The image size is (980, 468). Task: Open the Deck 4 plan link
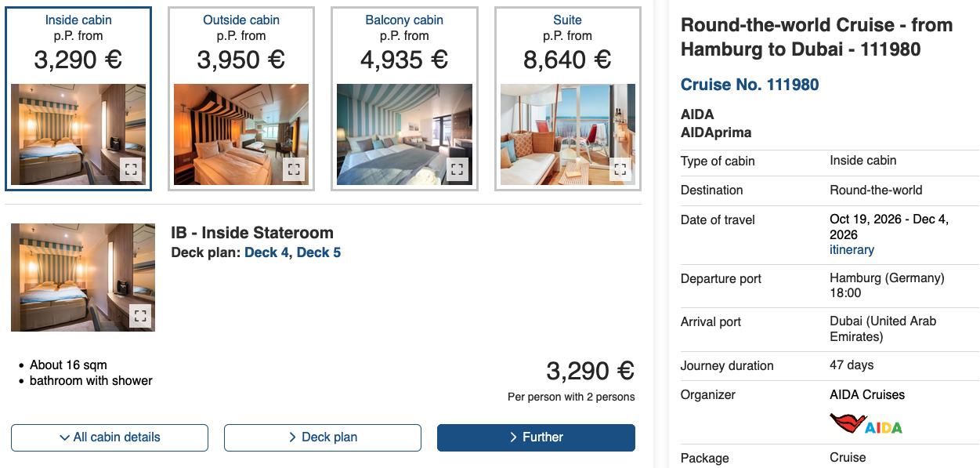[x=266, y=252]
